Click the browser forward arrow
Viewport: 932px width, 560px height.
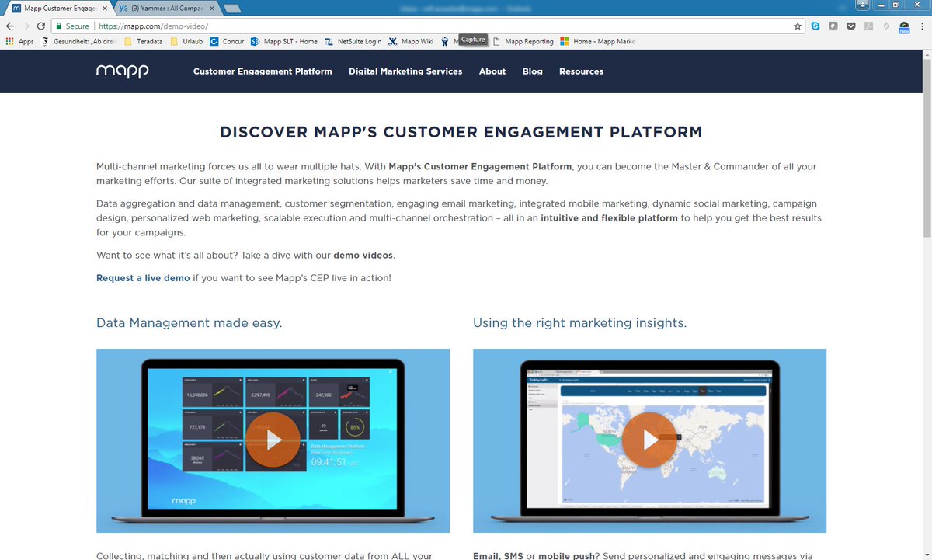click(x=26, y=26)
